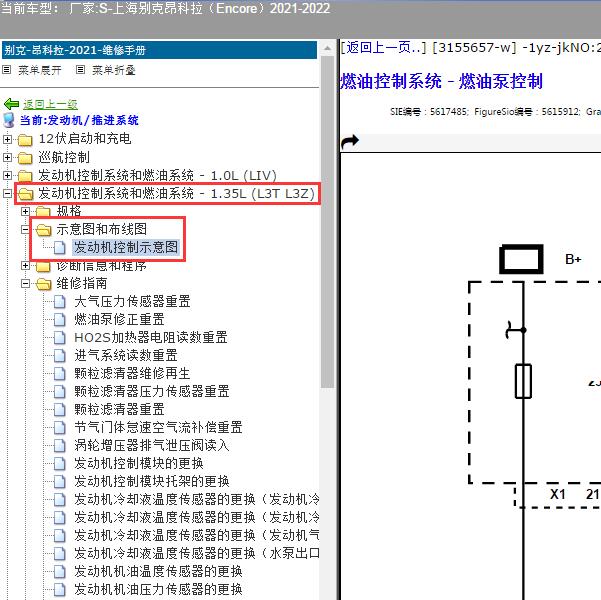Click the green back arrow icon

click(11, 104)
